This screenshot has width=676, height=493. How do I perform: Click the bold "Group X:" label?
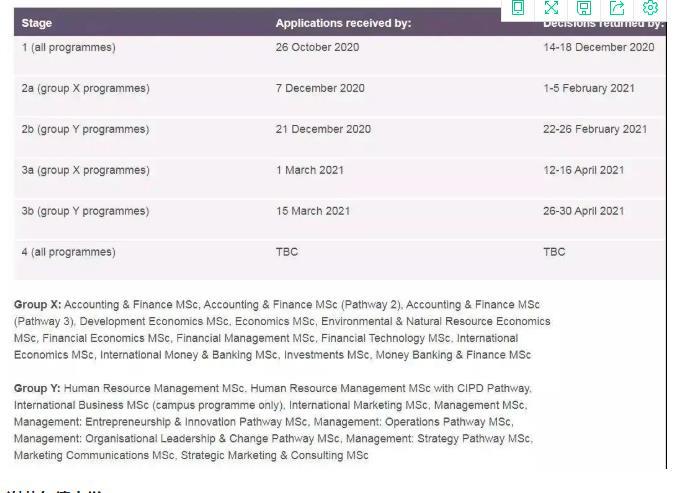[x=38, y=305]
